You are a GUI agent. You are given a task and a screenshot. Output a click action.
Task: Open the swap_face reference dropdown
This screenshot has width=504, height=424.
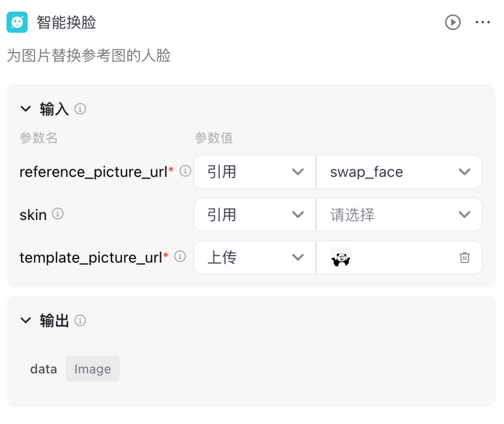click(x=399, y=172)
